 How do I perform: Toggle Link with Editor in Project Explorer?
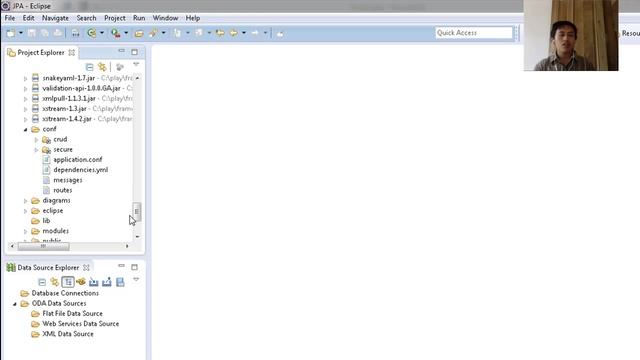coord(102,67)
